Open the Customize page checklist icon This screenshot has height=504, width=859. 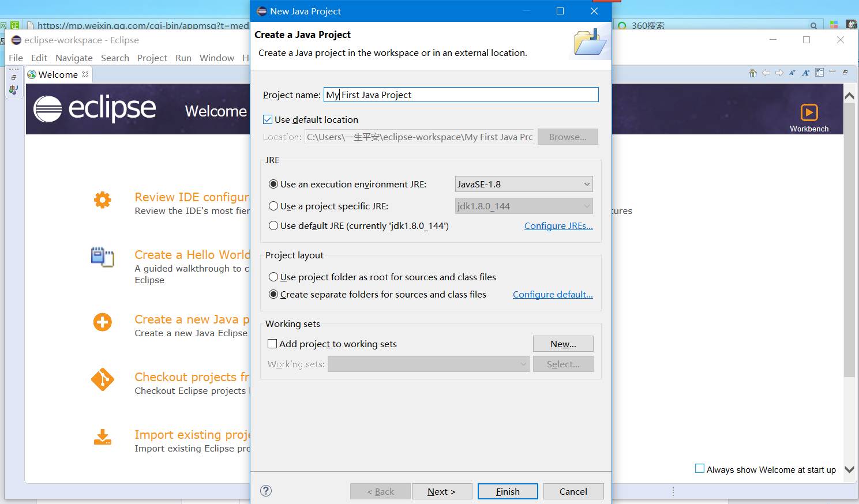point(819,73)
